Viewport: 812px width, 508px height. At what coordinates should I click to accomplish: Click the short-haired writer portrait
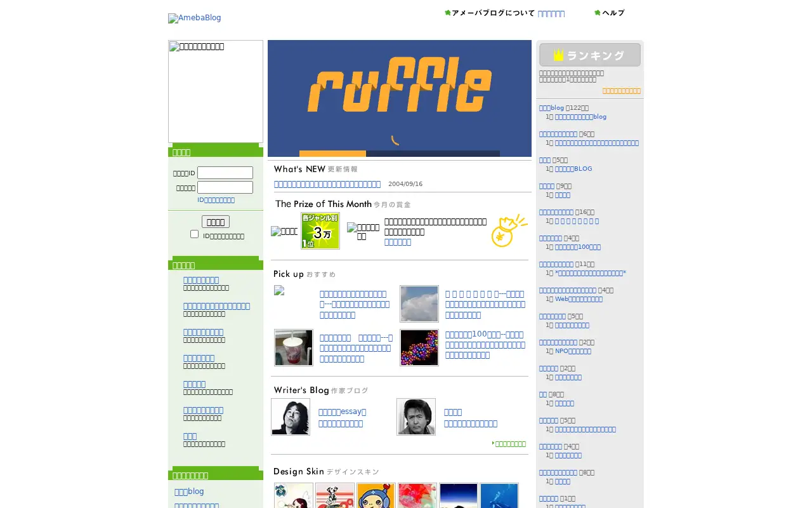tap(416, 417)
